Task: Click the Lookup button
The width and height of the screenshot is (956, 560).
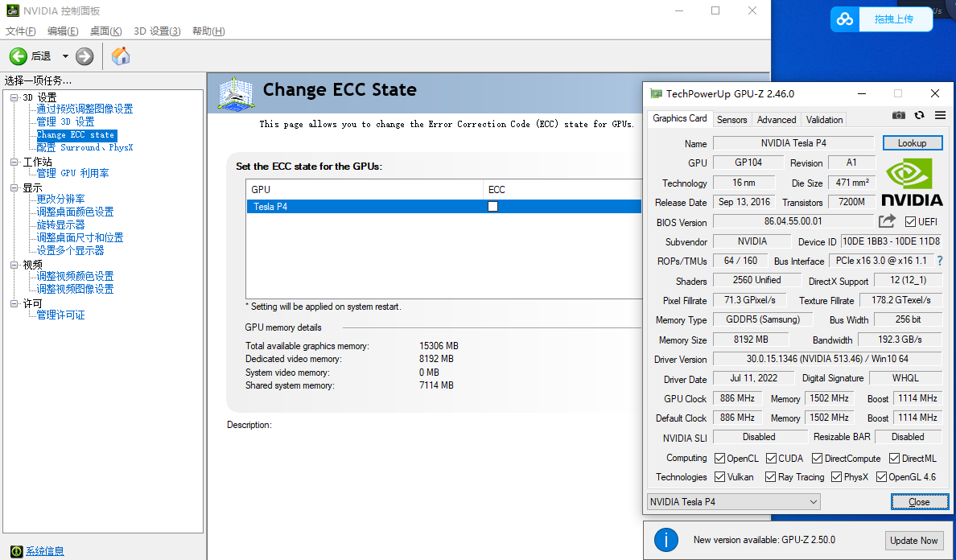Action: (912, 143)
